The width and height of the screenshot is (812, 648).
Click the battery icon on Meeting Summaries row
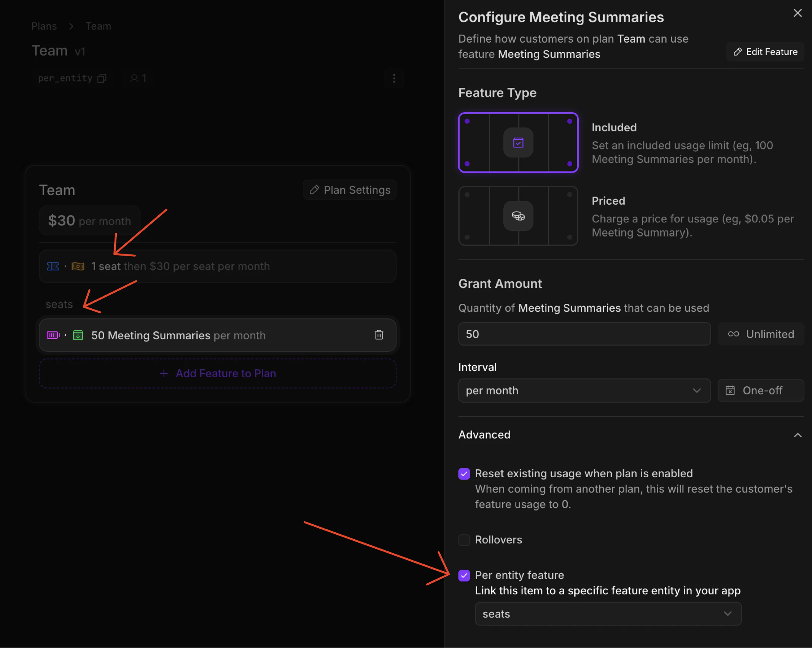coord(53,335)
